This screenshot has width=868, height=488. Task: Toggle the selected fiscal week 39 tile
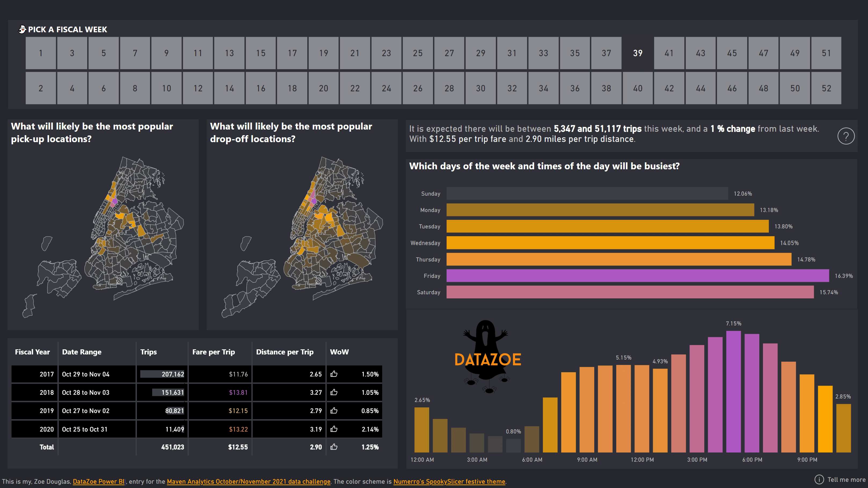[637, 53]
